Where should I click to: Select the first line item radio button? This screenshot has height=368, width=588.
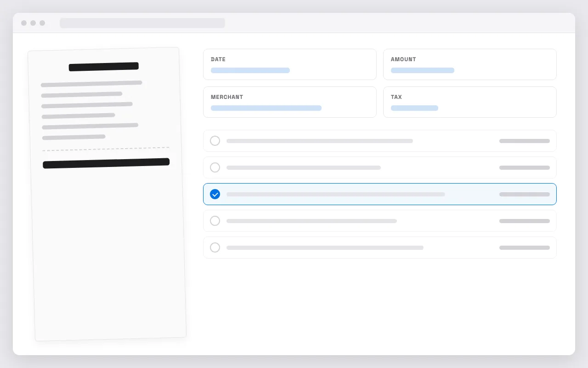pos(215,141)
